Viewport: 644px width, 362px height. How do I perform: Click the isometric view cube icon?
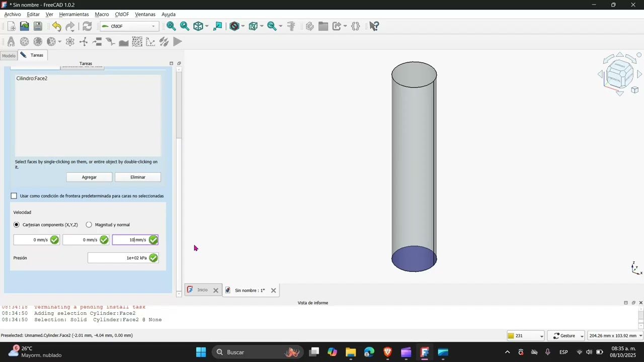(x=198, y=26)
